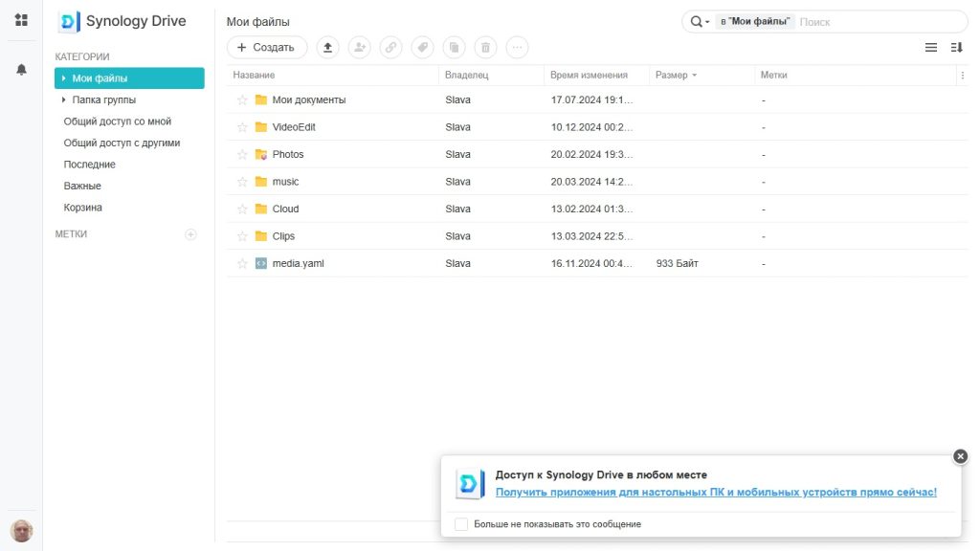The height and width of the screenshot is (551, 980).
Task: Click the music folder icon
Action: 261,182
